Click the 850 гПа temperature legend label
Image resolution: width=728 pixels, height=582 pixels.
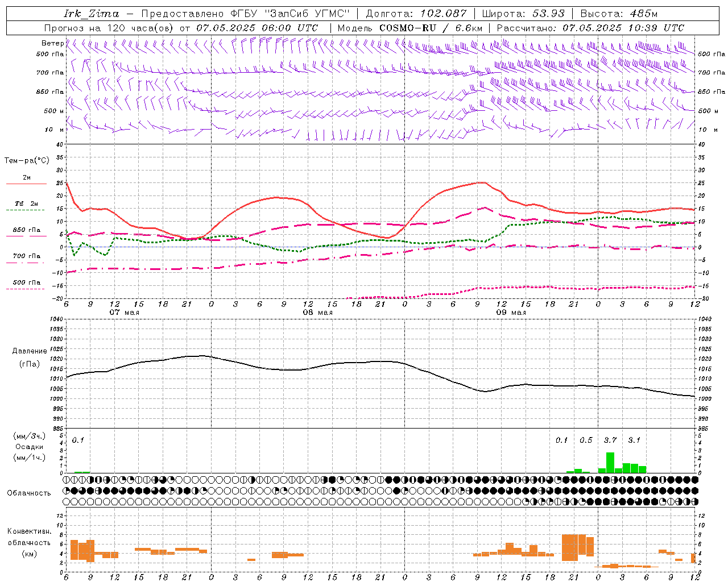[x=27, y=230]
